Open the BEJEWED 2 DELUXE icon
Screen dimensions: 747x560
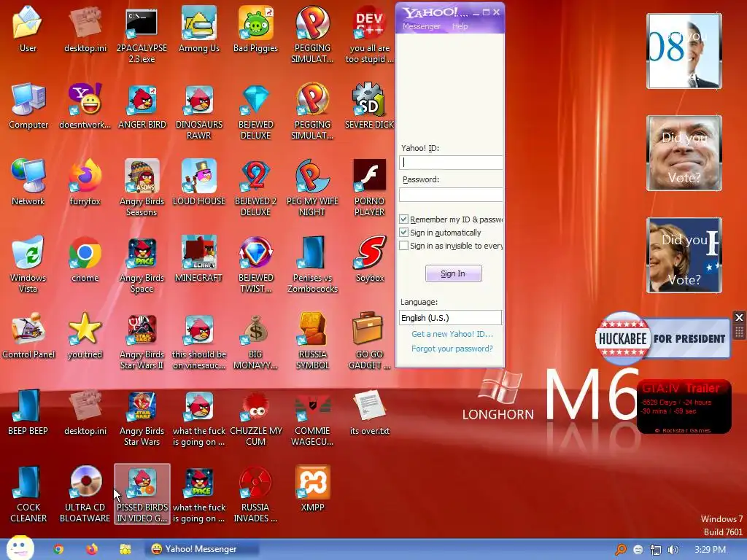[x=255, y=187]
